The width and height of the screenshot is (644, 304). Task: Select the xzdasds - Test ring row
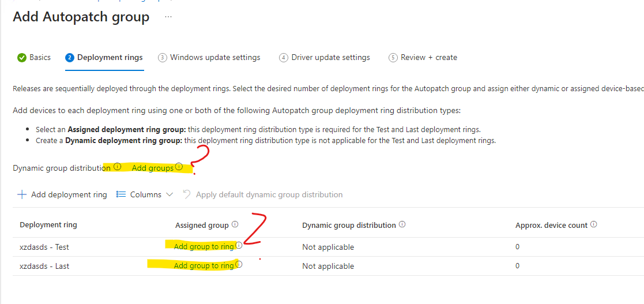click(328, 247)
